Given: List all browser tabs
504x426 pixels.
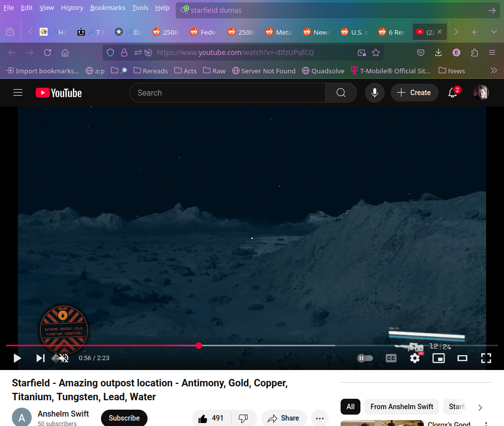Looking at the screenshot, I should 493,32.
